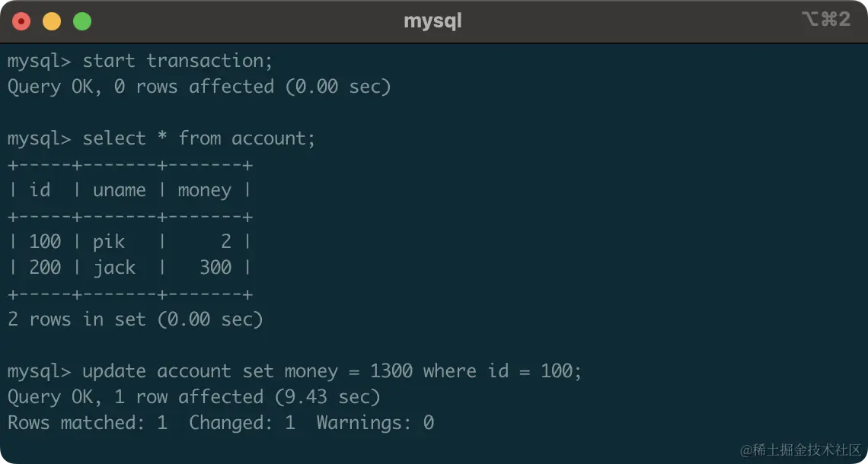Click the uname value jack
This screenshot has width=868, height=464.
pyautogui.click(x=114, y=268)
